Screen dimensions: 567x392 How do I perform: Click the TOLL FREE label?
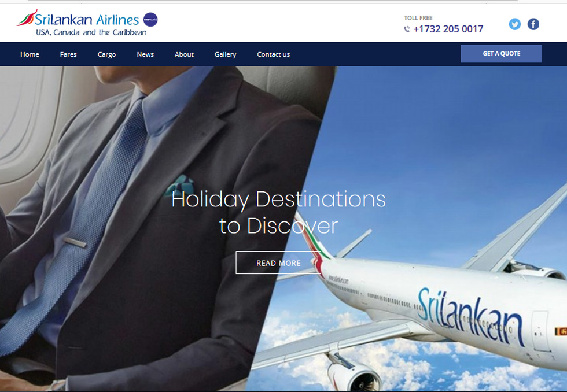pos(418,18)
